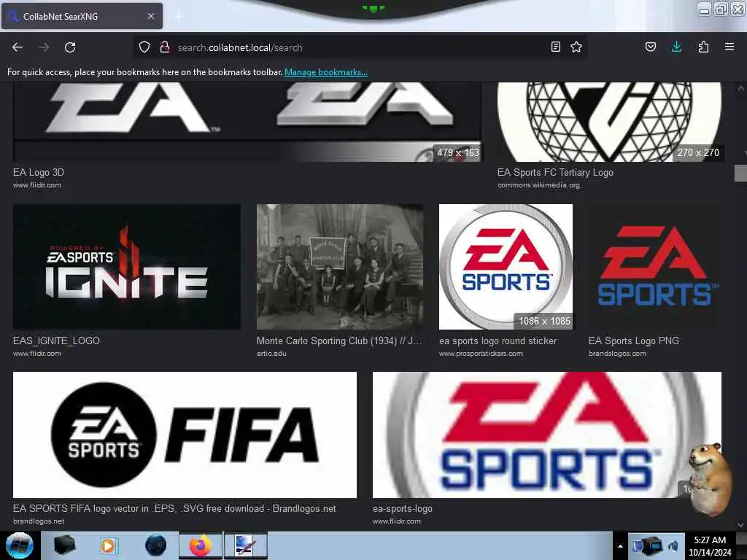
Task: Click the 'artic.edu' source text
Action: click(x=271, y=354)
